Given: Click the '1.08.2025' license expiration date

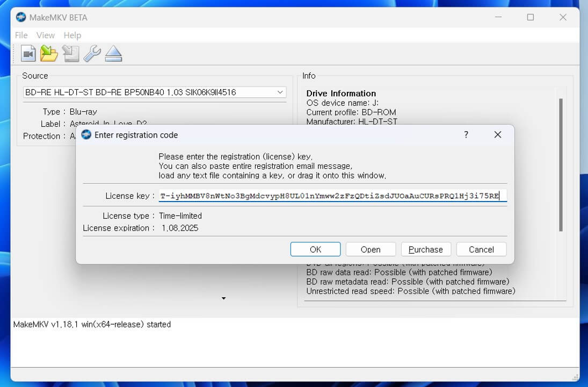Looking at the screenshot, I should (180, 228).
